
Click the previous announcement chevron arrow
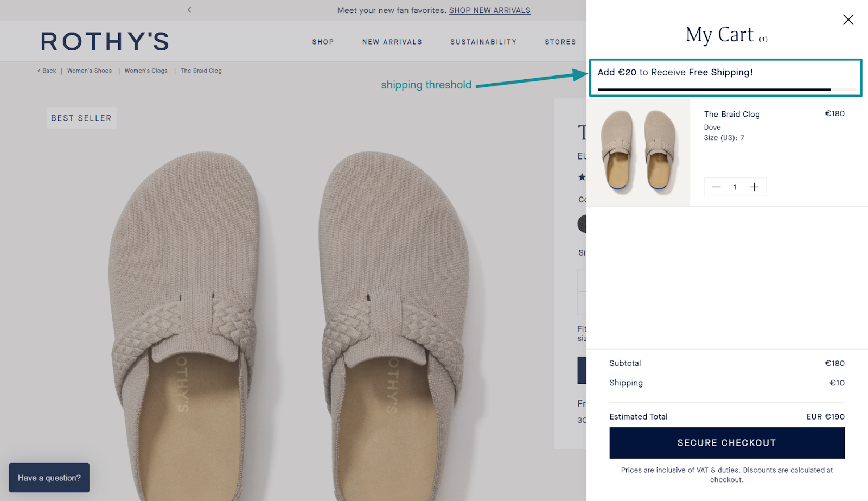pos(189,10)
